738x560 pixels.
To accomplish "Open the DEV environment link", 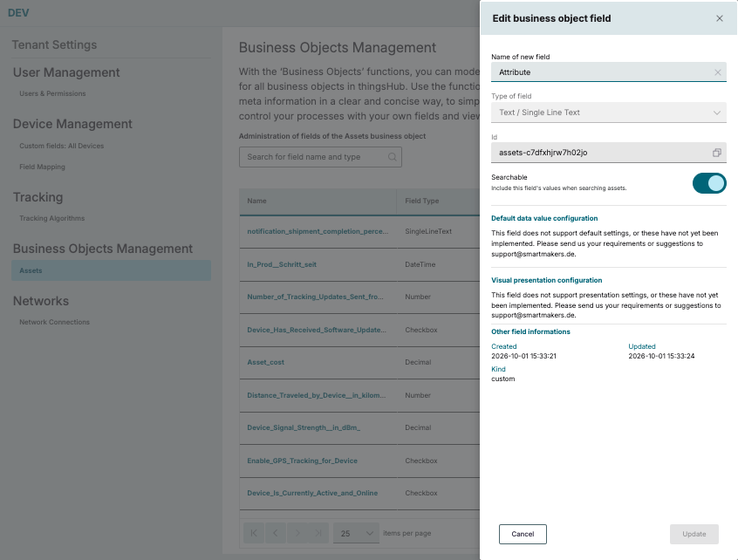I will pos(18,13).
